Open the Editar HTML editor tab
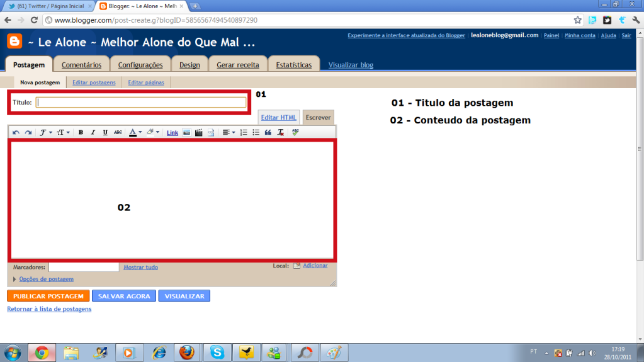Viewport: 644px width, 362px height. point(279,118)
